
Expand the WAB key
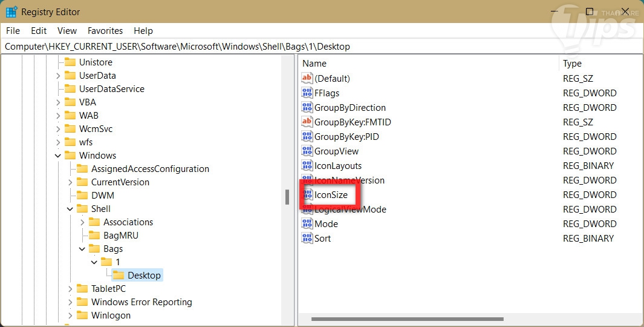click(58, 116)
